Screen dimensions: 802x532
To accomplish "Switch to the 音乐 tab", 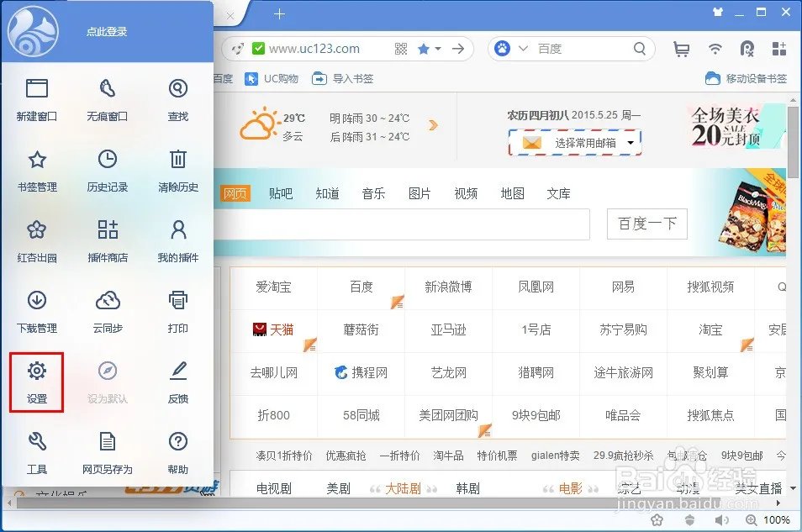I will pyautogui.click(x=373, y=192).
